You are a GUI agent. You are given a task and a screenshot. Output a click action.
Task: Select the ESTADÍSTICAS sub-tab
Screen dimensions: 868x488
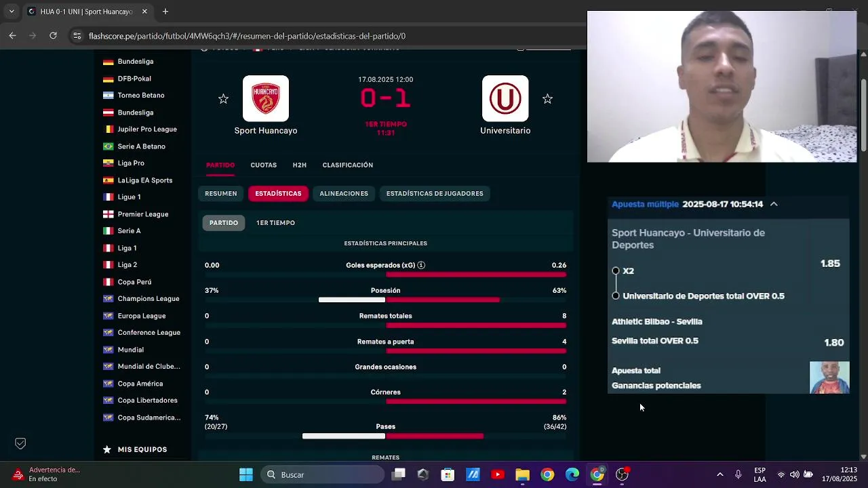point(278,194)
